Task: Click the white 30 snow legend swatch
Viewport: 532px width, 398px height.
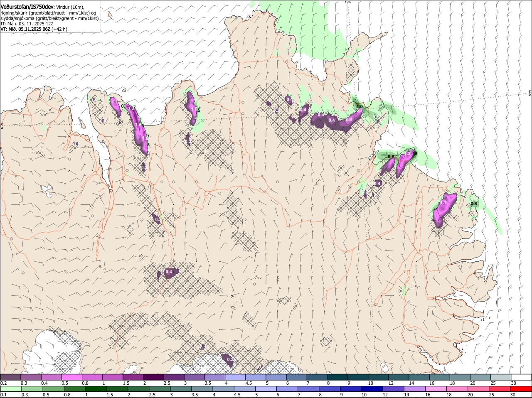Action: [521, 377]
